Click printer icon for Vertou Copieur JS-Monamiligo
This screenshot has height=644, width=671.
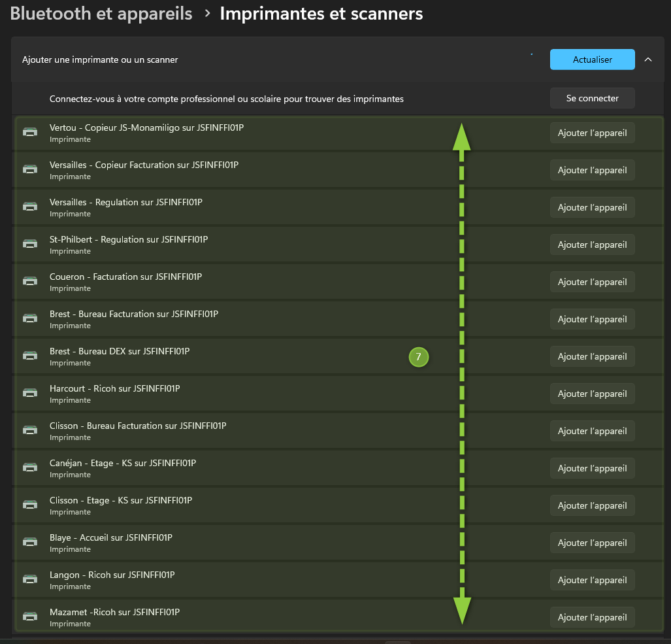[30, 132]
